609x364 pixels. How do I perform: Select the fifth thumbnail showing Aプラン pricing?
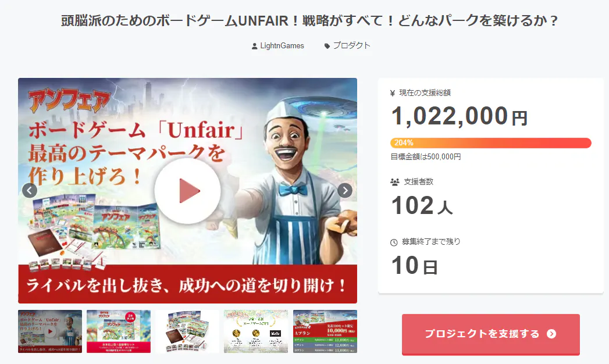(325, 331)
